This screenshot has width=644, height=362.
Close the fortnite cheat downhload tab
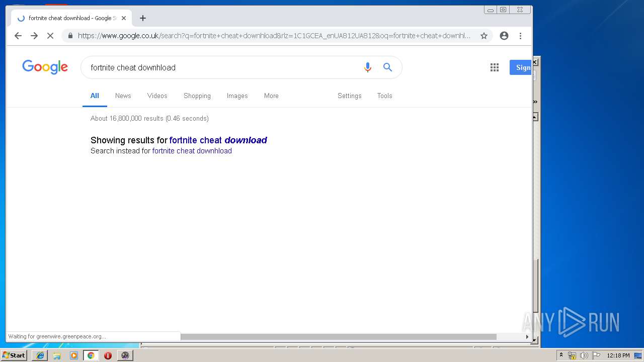tap(124, 18)
